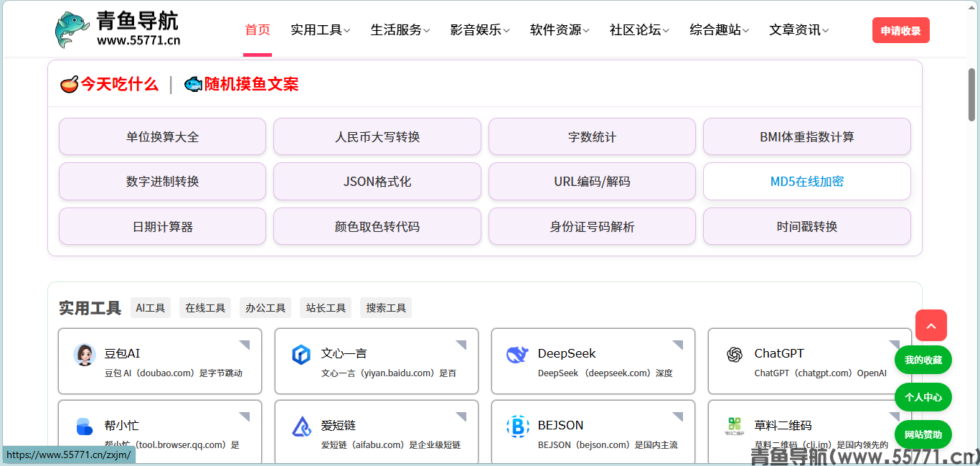Click the corner triangle on 豆包AI card
This screenshot has width=980, height=466.
[x=245, y=344]
